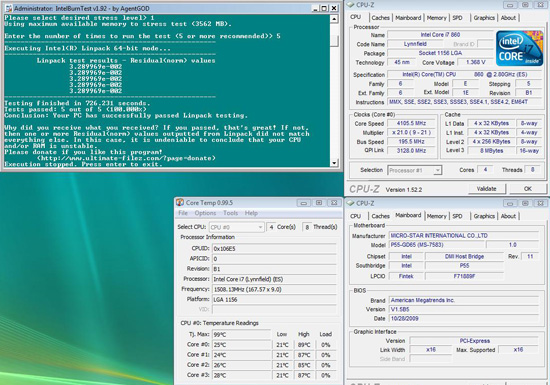Click the CPUID field showing 0x106E5
The image size is (550, 385).
pyautogui.click(x=274, y=249)
